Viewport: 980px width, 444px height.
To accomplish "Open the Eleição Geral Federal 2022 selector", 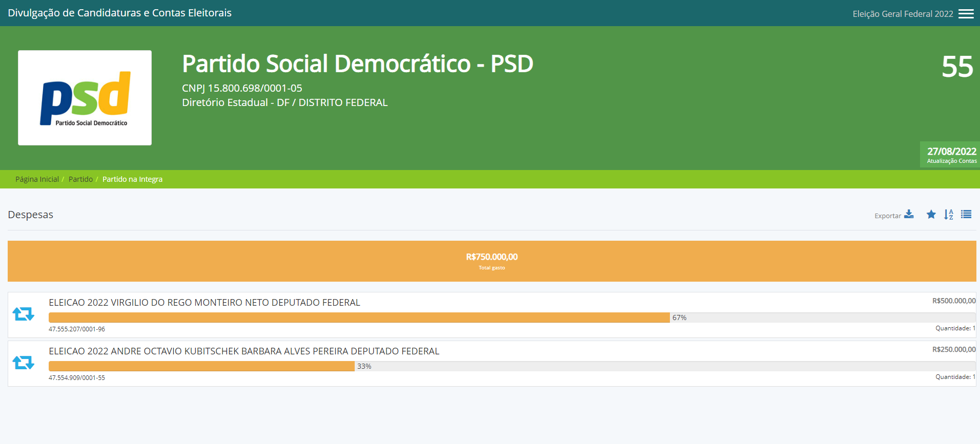I will [x=902, y=14].
